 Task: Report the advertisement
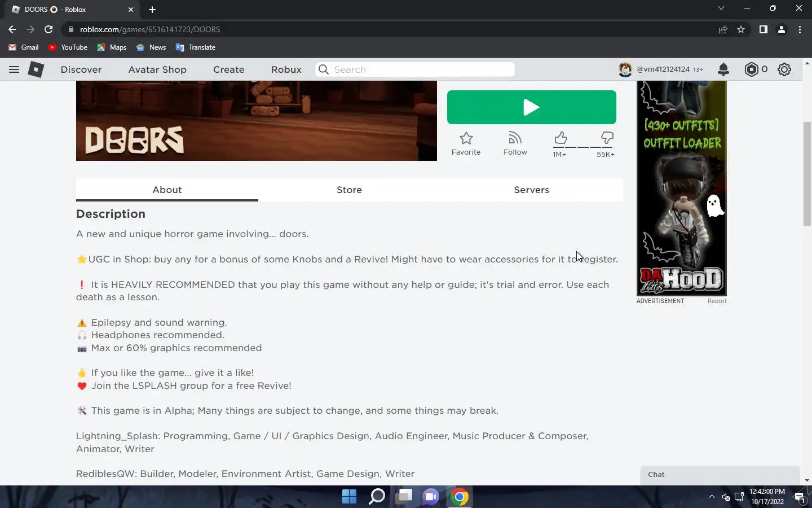tap(717, 301)
